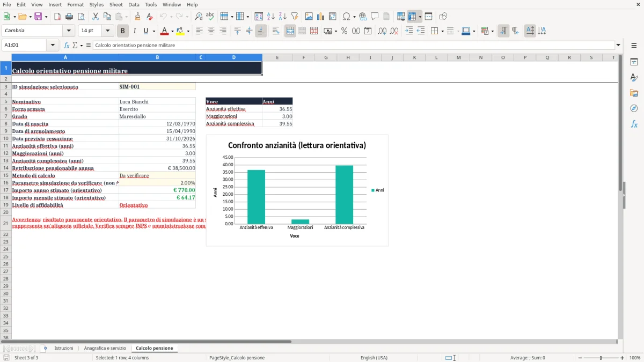Apply the yellow background color swatch
644x362 pixels.
[x=180, y=31]
